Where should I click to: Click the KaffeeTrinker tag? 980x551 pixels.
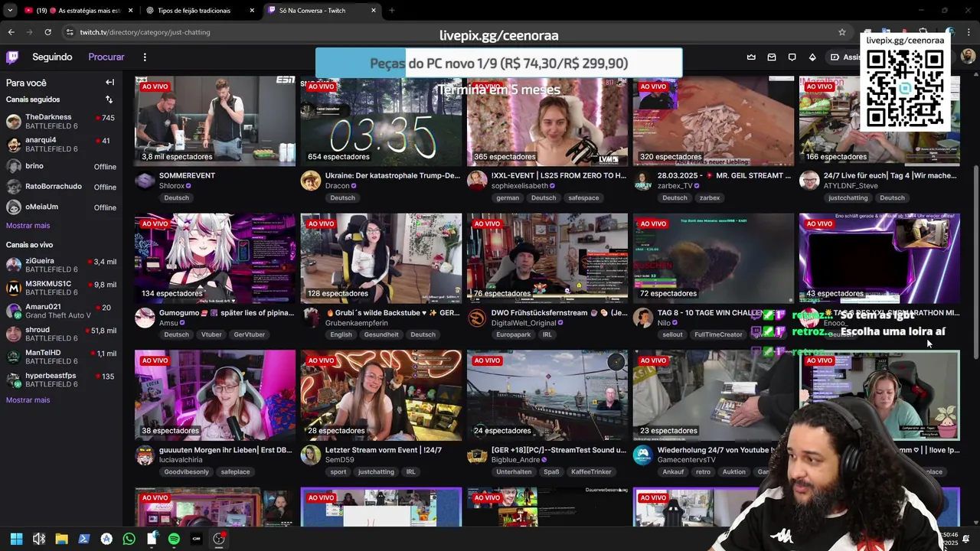point(591,472)
